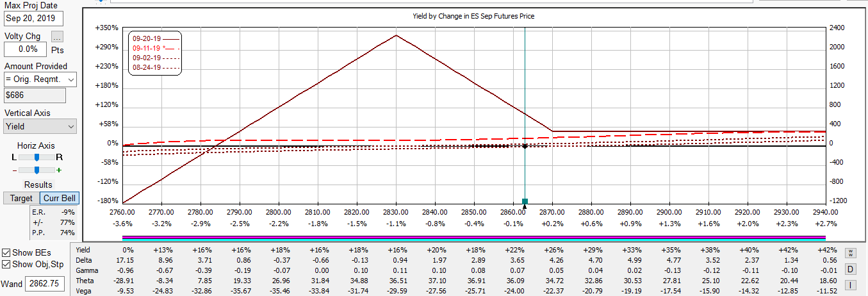Select the Target results button
This screenshot has width=868, height=296.
tap(21, 198)
